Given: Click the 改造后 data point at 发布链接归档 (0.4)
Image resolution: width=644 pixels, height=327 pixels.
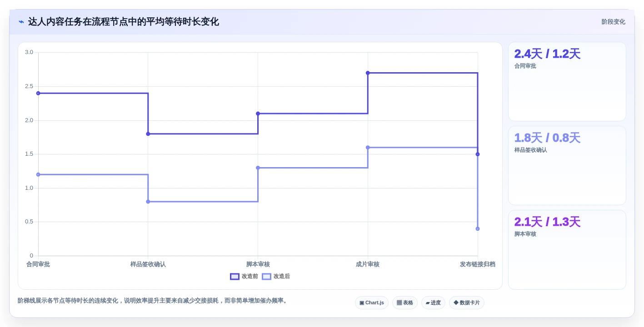Looking at the screenshot, I should click(478, 229).
